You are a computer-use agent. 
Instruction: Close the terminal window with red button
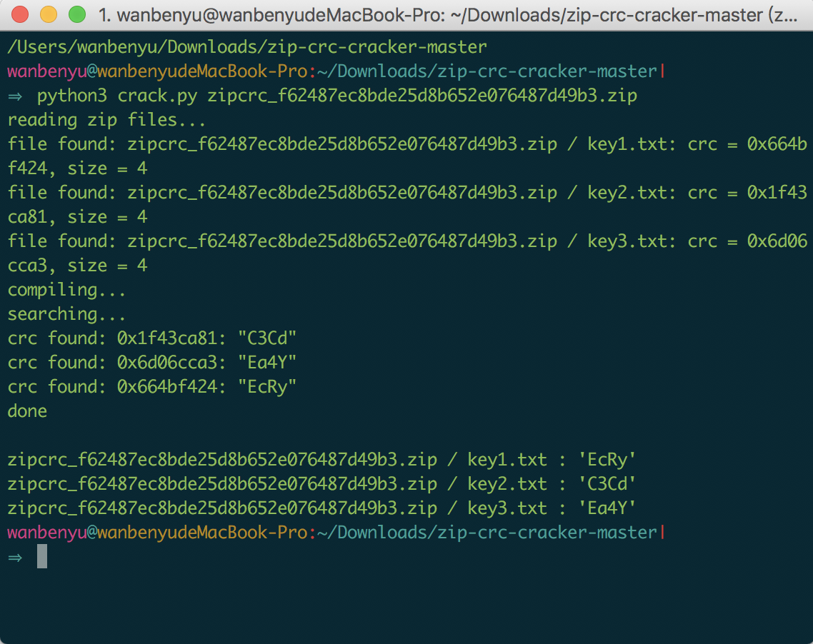(x=21, y=14)
